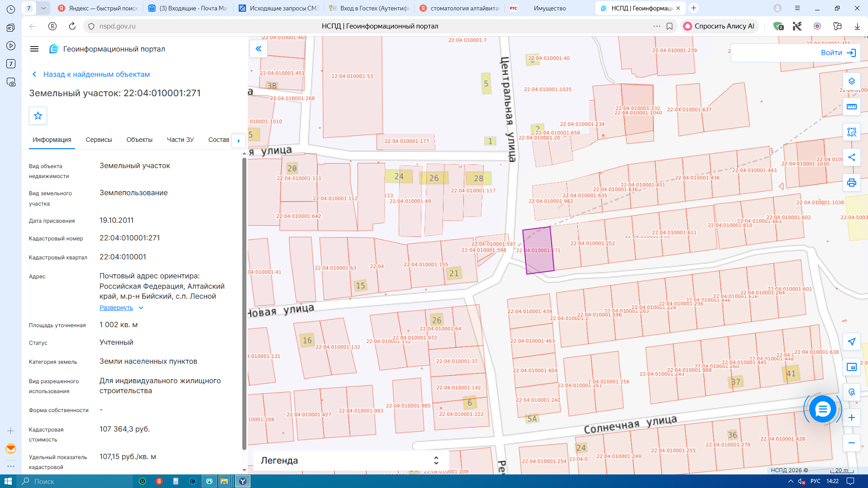
Task: Zoom out on the map
Action: point(852,443)
